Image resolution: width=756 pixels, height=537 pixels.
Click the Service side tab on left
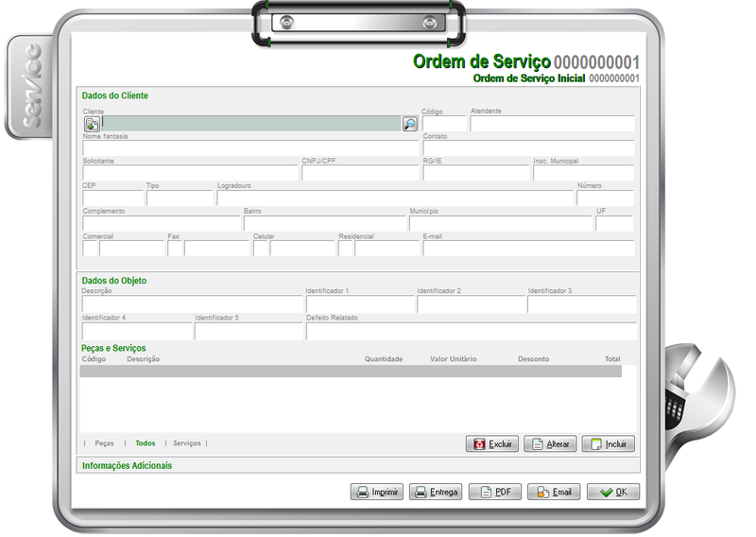[27, 87]
